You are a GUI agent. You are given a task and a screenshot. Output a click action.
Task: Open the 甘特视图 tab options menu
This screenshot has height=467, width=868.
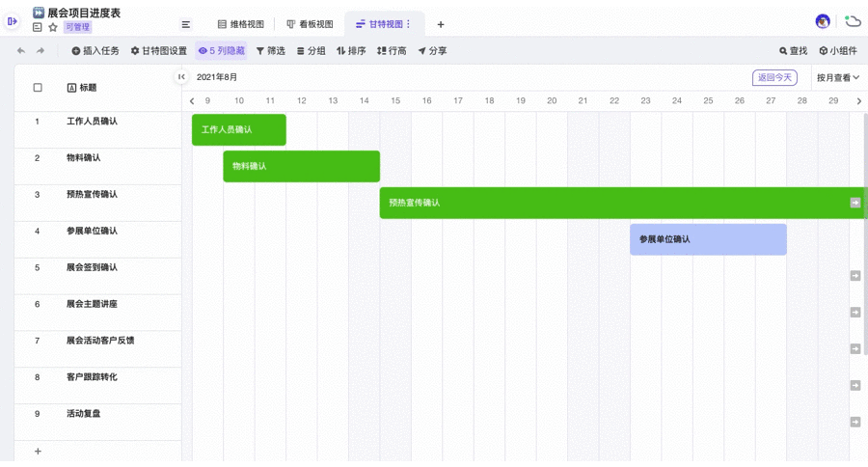tap(408, 24)
